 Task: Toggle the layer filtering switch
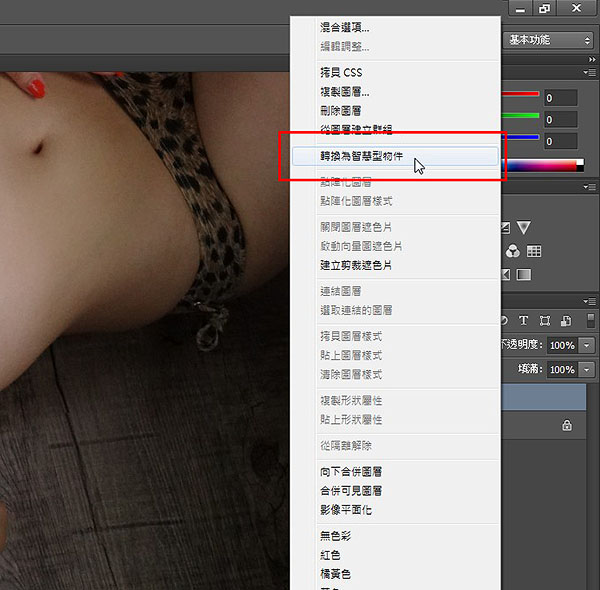point(591,321)
